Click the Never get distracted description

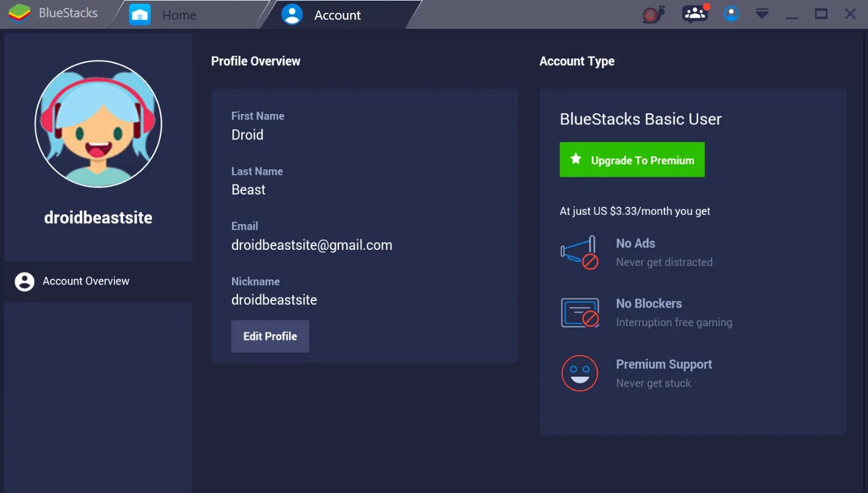coord(664,262)
